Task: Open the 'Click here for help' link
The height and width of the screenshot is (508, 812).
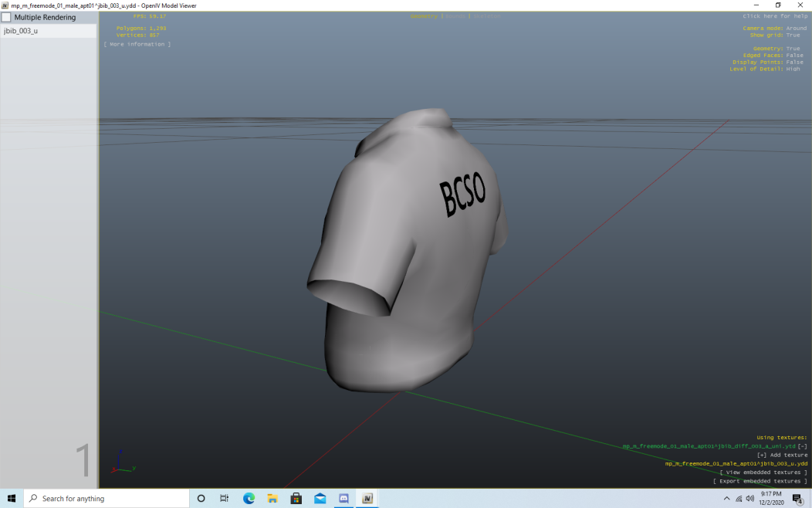Action: (775, 16)
